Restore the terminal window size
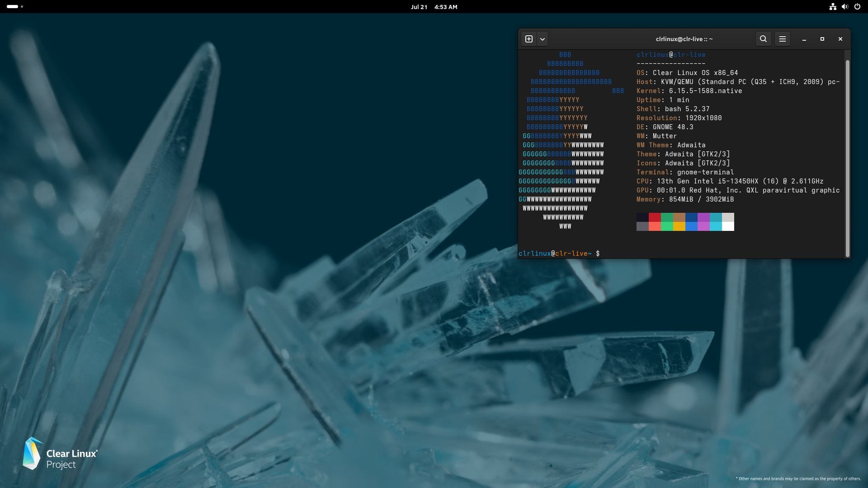This screenshot has height=488, width=868. coord(822,39)
